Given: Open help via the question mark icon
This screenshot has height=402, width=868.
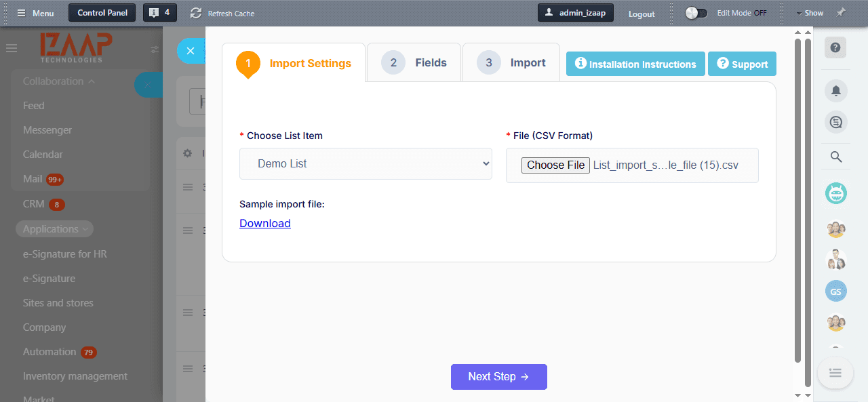Looking at the screenshot, I should tap(835, 47).
